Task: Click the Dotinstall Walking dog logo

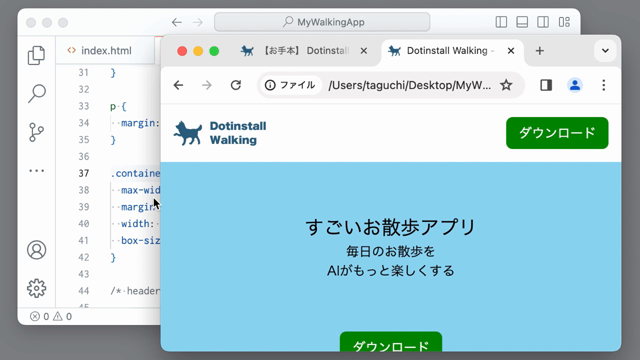Action: pyautogui.click(x=188, y=133)
